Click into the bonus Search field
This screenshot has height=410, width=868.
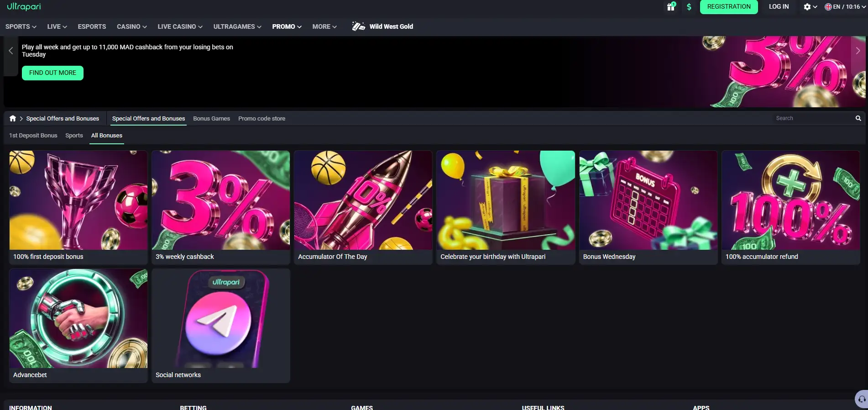pyautogui.click(x=813, y=118)
